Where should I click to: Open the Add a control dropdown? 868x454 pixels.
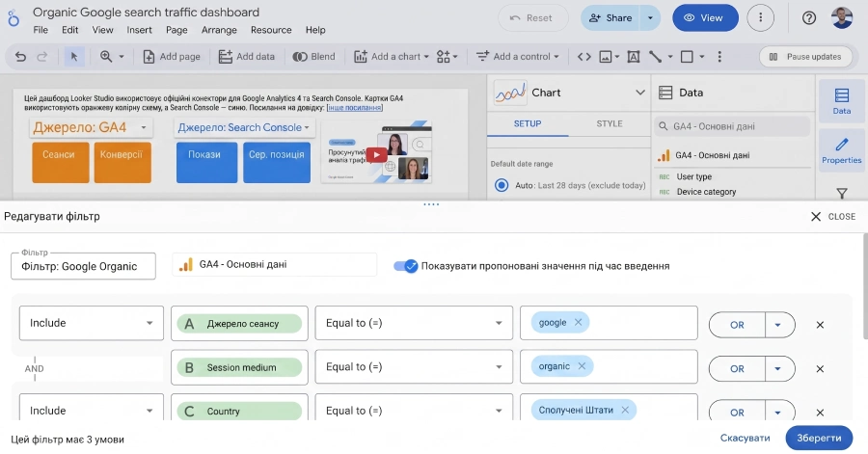[x=518, y=57]
